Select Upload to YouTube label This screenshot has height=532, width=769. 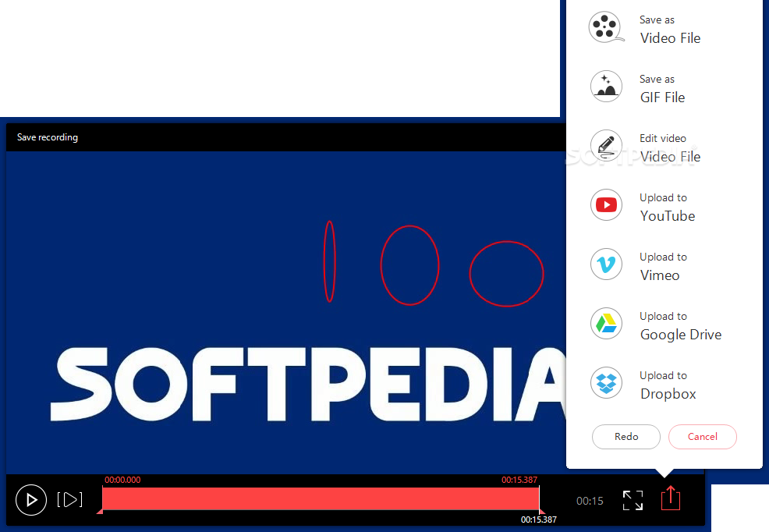coord(668,207)
